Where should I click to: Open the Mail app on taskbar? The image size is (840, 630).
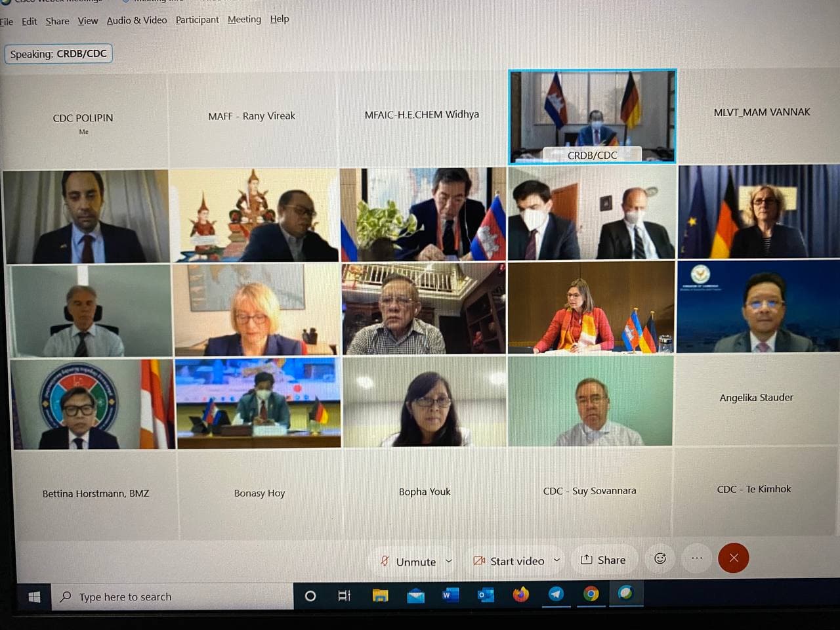click(x=415, y=596)
